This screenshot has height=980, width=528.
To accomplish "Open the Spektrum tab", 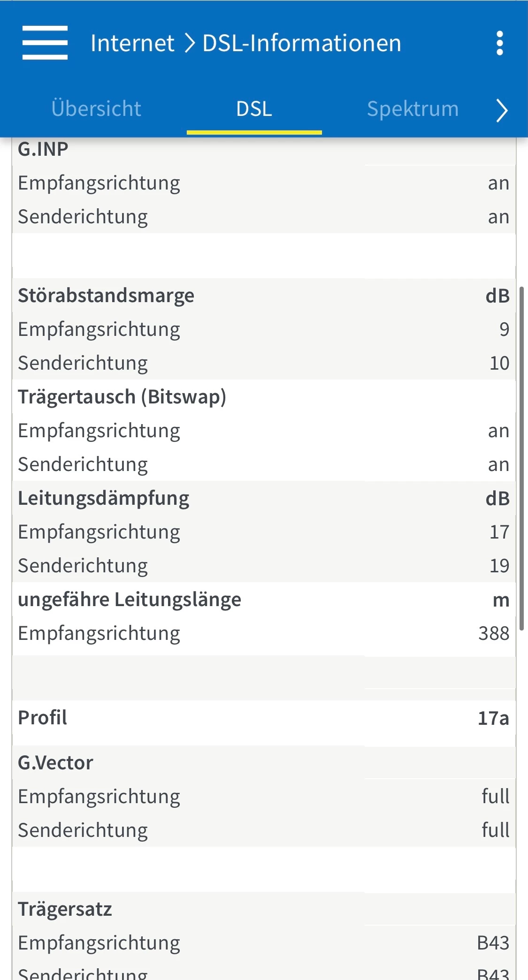I will pos(413,109).
